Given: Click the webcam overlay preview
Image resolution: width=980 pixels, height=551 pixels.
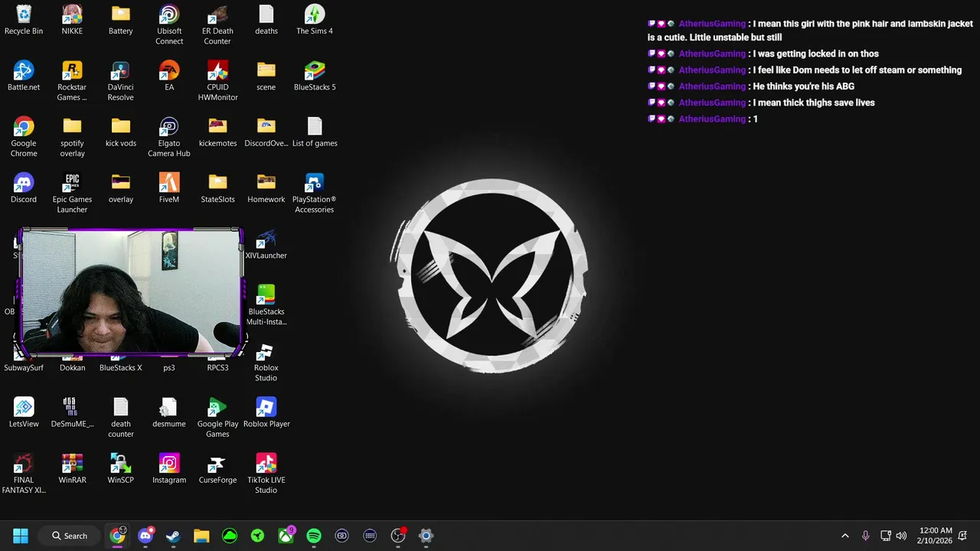Looking at the screenshot, I should coord(131,292).
